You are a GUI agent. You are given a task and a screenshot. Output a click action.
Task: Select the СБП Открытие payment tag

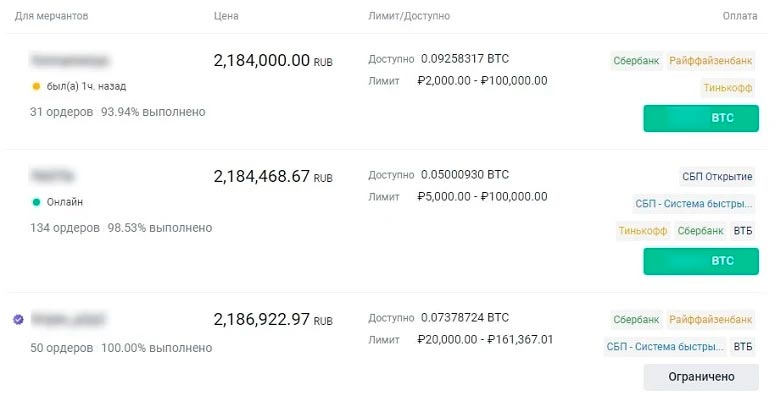click(717, 177)
